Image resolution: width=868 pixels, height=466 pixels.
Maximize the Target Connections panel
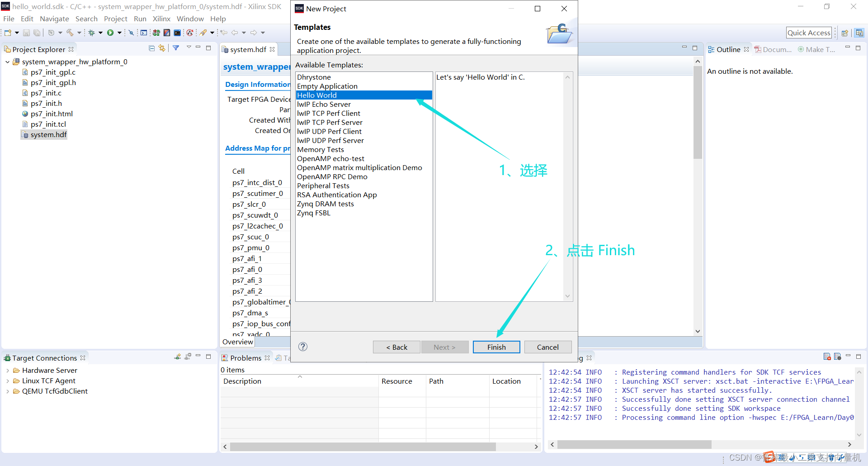pyautogui.click(x=208, y=357)
